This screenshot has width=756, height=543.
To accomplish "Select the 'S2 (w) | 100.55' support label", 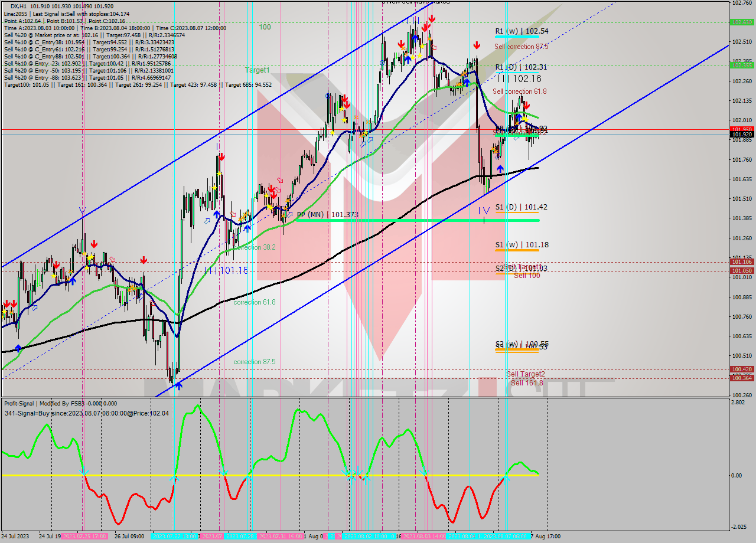I will (x=522, y=344).
